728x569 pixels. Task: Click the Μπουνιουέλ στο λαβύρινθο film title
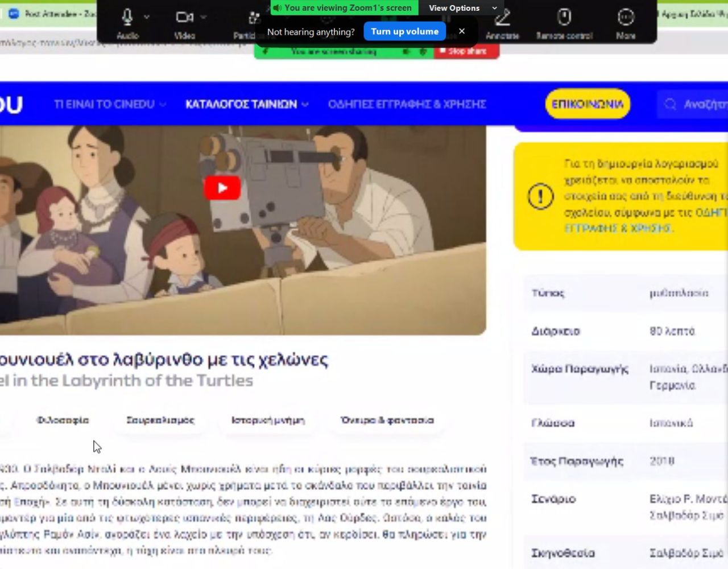(x=164, y=360)
